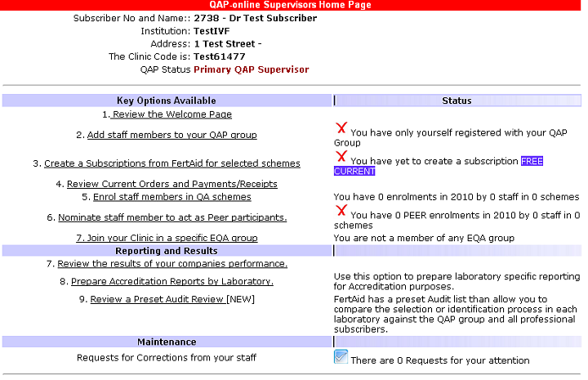Screen dimensions: 588x380
Task: Click the Status column header
Action: point(457,101)
